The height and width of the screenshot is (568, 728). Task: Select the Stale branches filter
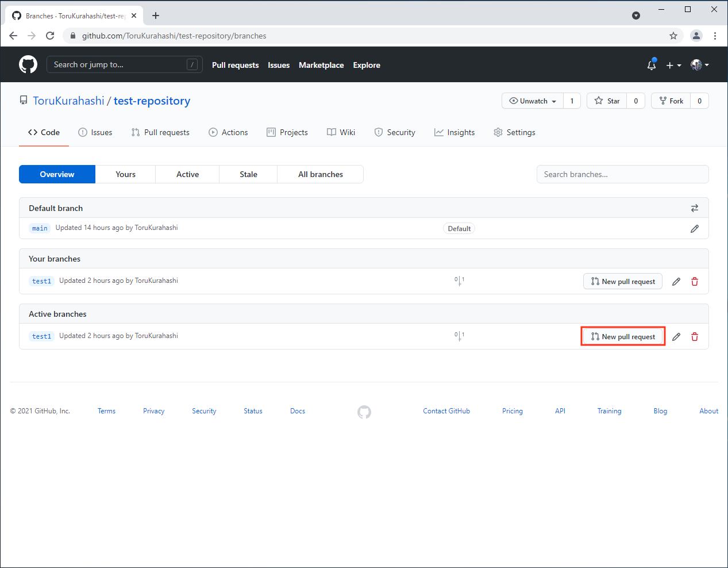(x=248, y=174)
